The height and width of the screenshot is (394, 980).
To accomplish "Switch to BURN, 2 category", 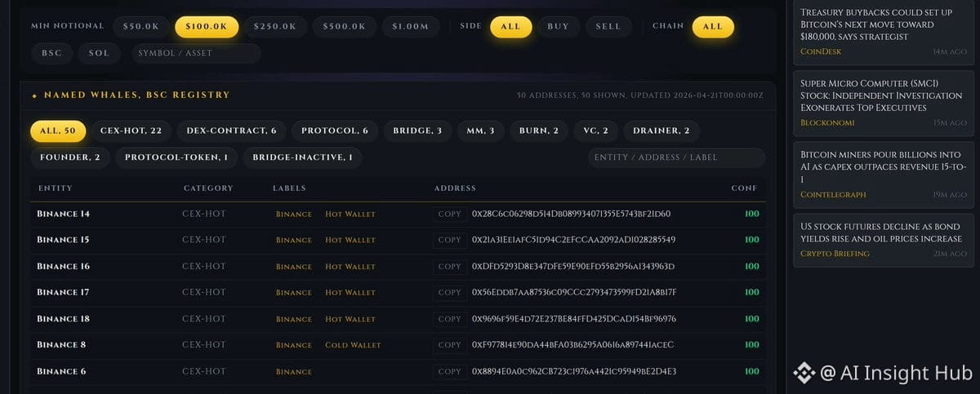I will [x=539, y=131].
